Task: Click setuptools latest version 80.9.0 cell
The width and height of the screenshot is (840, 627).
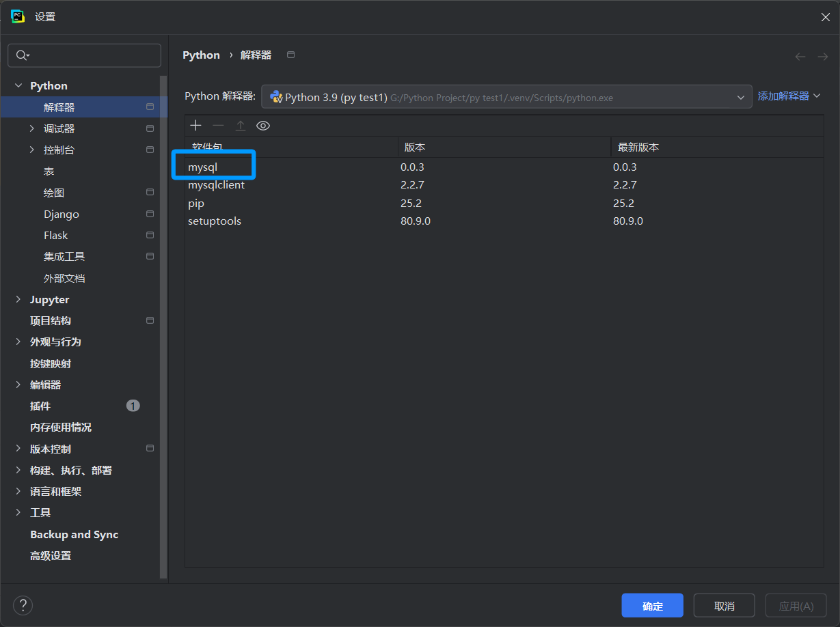Action: pyautogui.click(x=628, y=221)
